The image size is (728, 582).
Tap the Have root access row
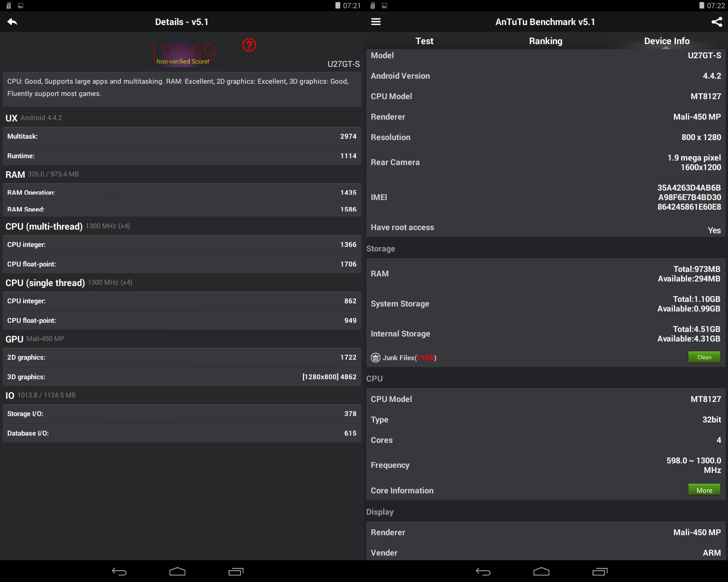click(x=546, y=227)
